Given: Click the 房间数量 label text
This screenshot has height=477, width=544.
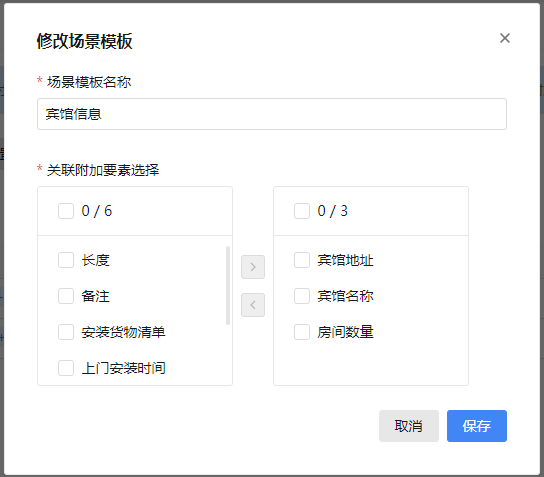Looking at the screenshot, I should (x=346, y=332).
